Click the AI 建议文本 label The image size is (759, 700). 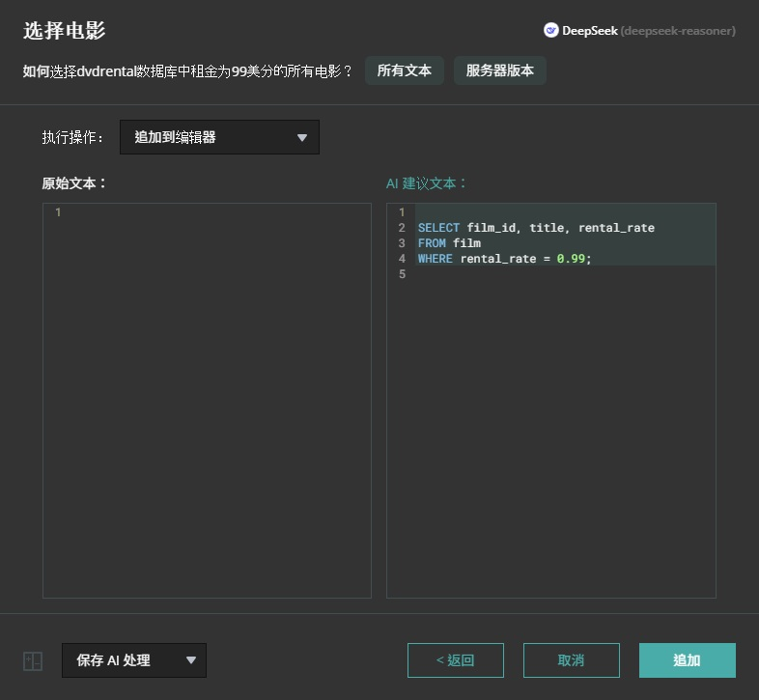tap(427, 183)
